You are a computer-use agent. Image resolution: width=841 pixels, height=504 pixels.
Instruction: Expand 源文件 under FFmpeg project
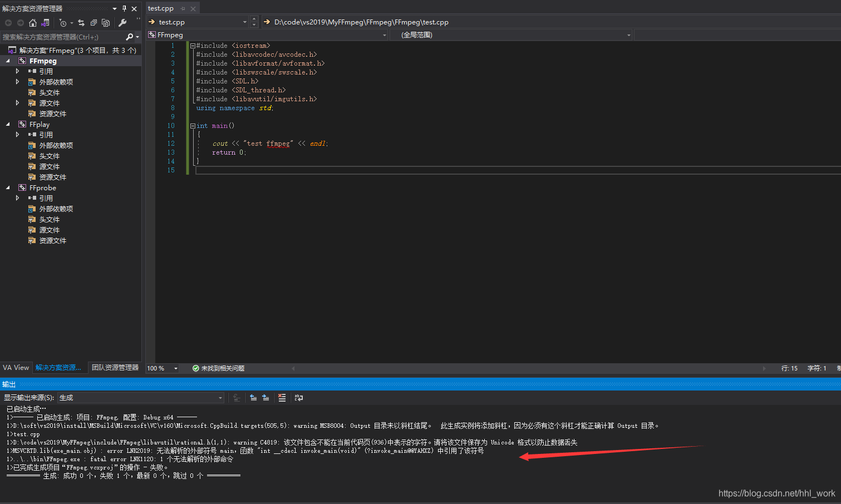17,103
